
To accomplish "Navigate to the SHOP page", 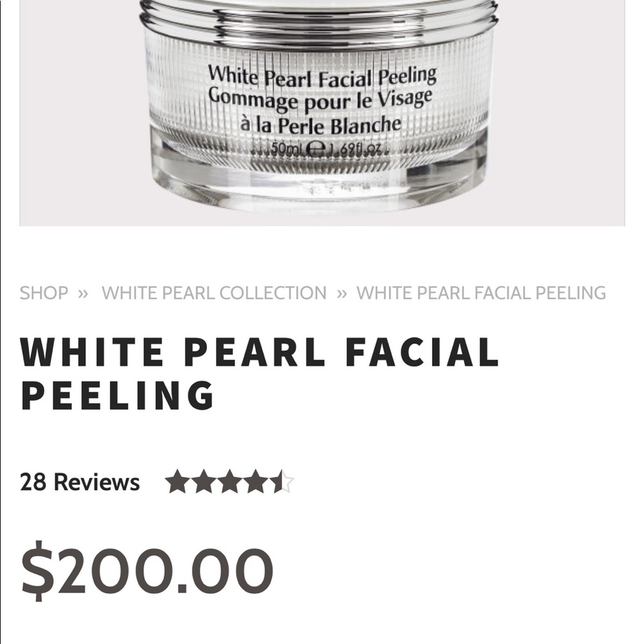I will (x=43, y=292).
